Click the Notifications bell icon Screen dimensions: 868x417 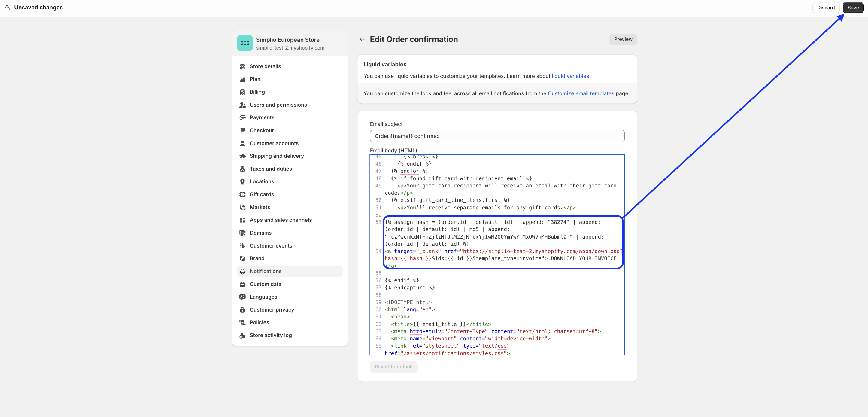(x=242, y=271)
